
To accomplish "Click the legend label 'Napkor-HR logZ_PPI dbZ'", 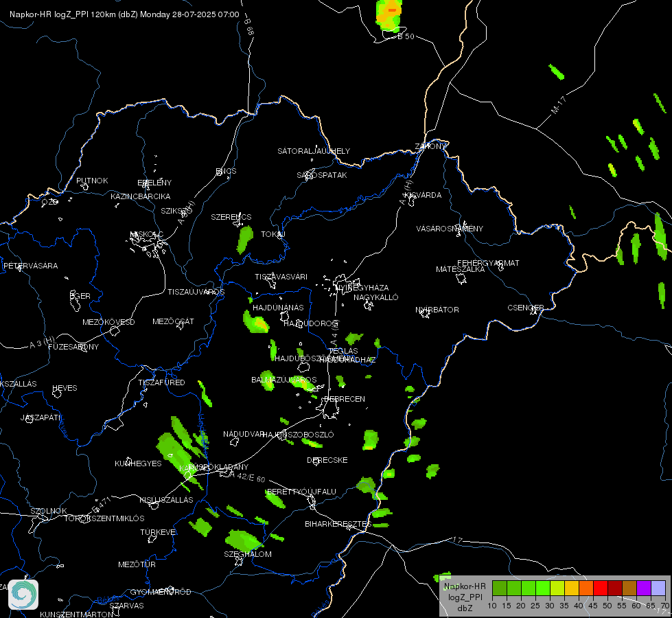I will 465,597.
